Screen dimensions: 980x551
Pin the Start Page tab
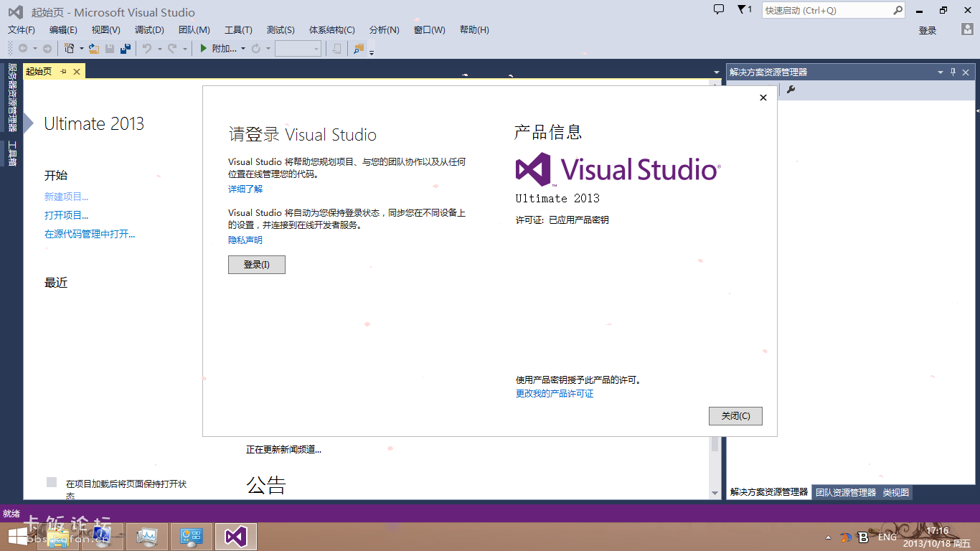point(63,72)
